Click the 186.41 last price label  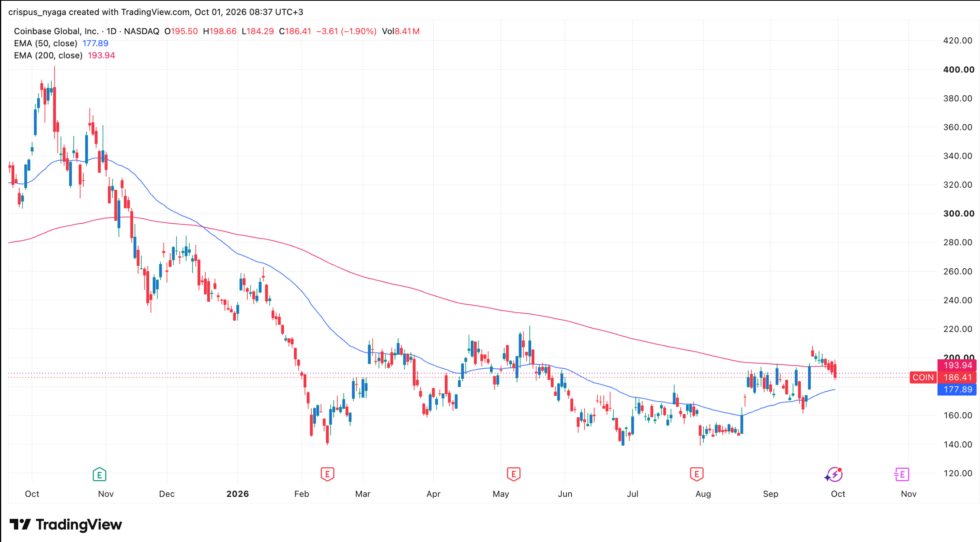(957, 377)
